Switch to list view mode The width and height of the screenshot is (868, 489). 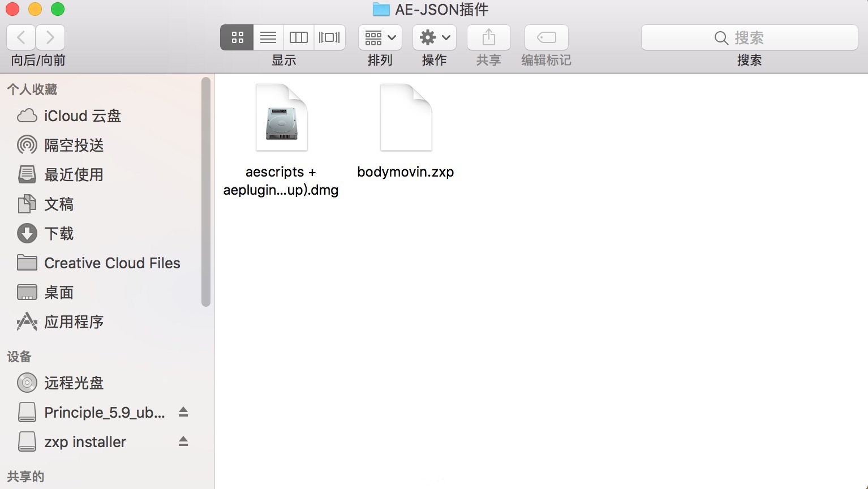(x=268, y=37)
